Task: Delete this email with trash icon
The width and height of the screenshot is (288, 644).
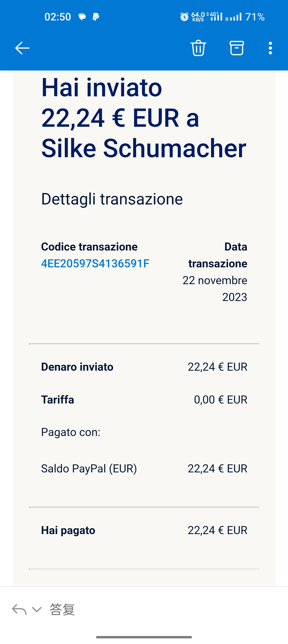Action: click(198, 48)
